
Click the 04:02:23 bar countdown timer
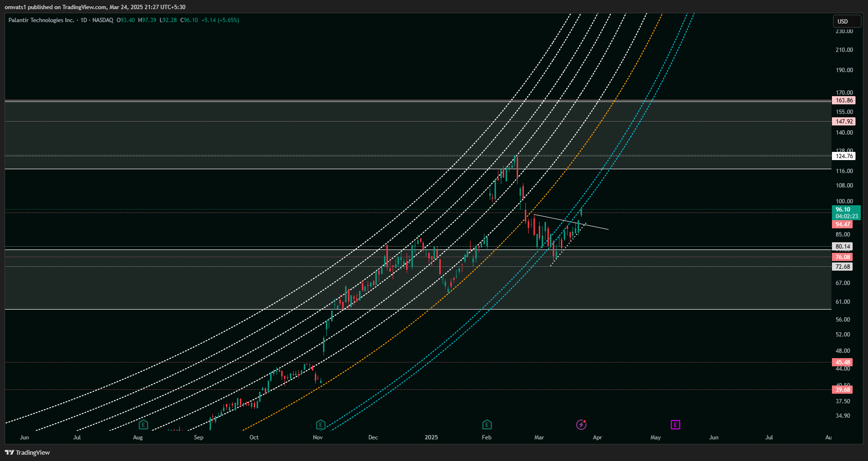pos(846,216)
